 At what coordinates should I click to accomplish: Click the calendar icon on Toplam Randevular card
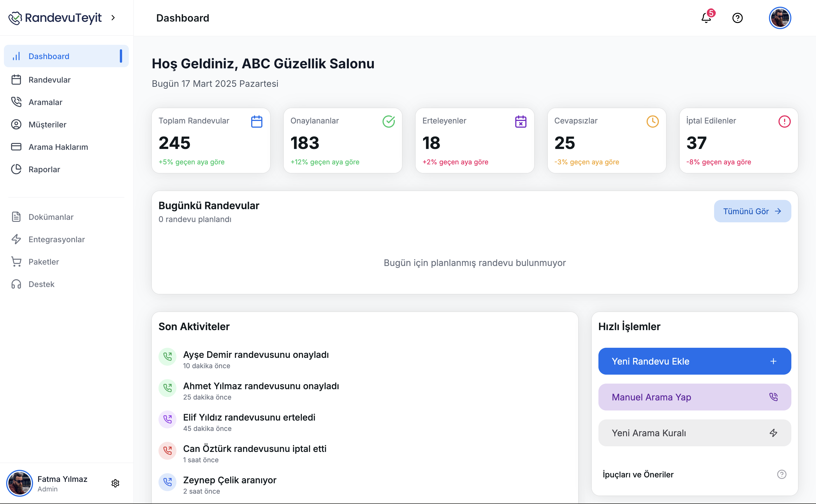(256, 122)
